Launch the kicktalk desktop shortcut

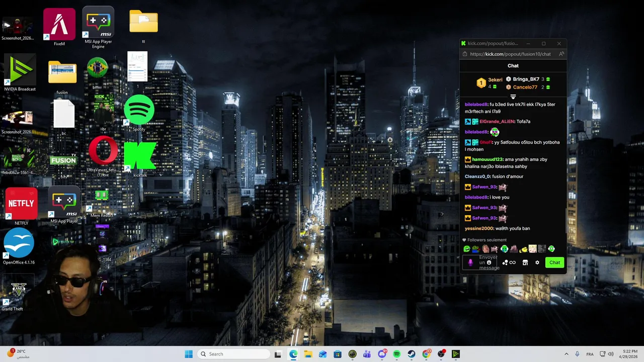[140, 159]
